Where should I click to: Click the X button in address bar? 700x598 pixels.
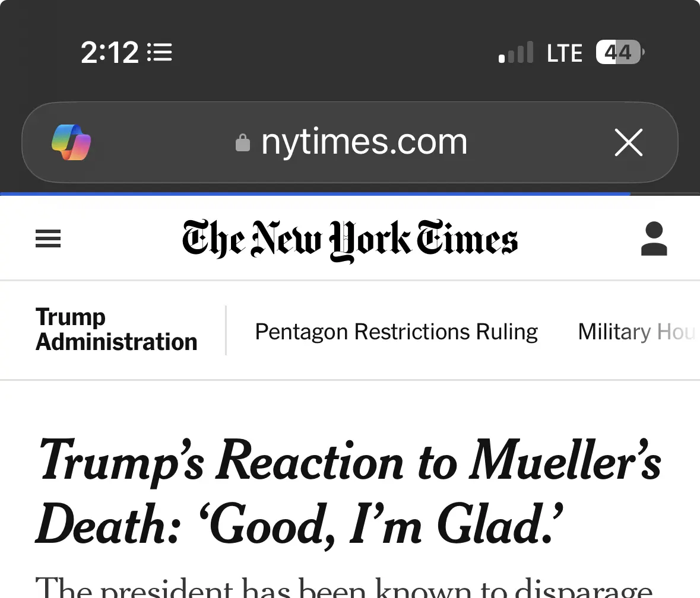click(628, 142)
